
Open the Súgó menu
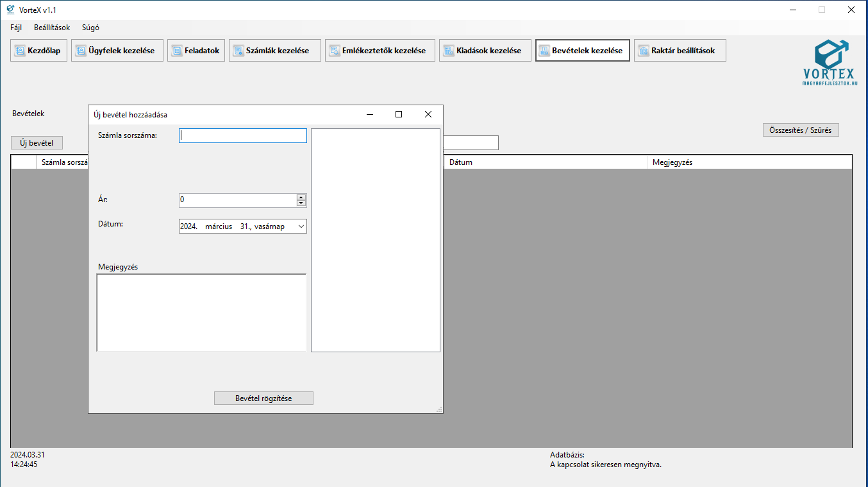click(x=90, y=28)
